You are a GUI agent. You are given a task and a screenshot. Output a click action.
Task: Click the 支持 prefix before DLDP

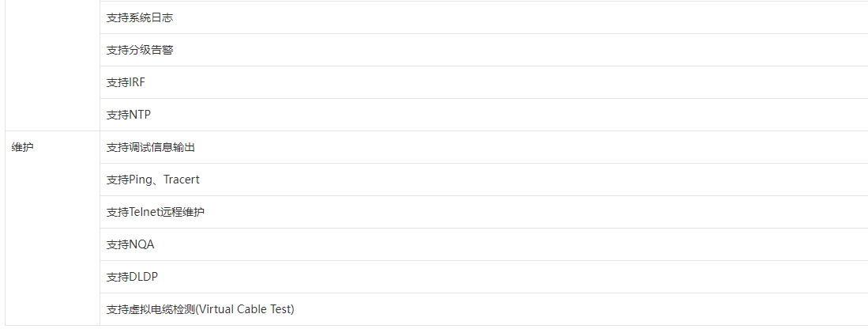click(118, 277)
